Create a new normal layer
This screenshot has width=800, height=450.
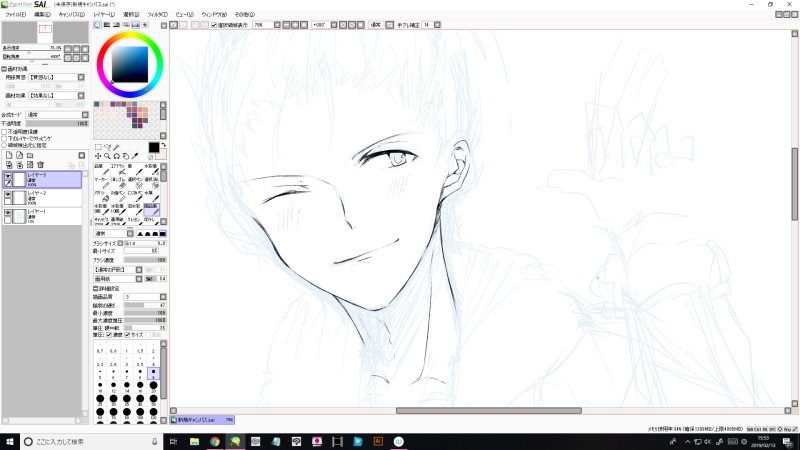click(x=9, y=155)
